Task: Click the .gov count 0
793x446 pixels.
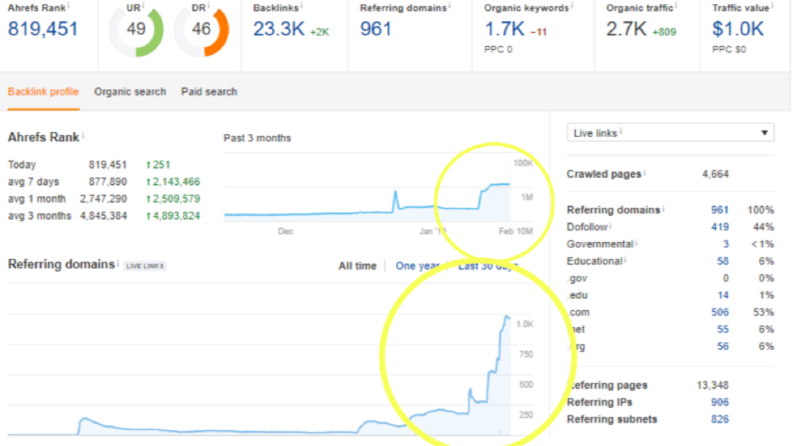Action: tap(726, 279)
